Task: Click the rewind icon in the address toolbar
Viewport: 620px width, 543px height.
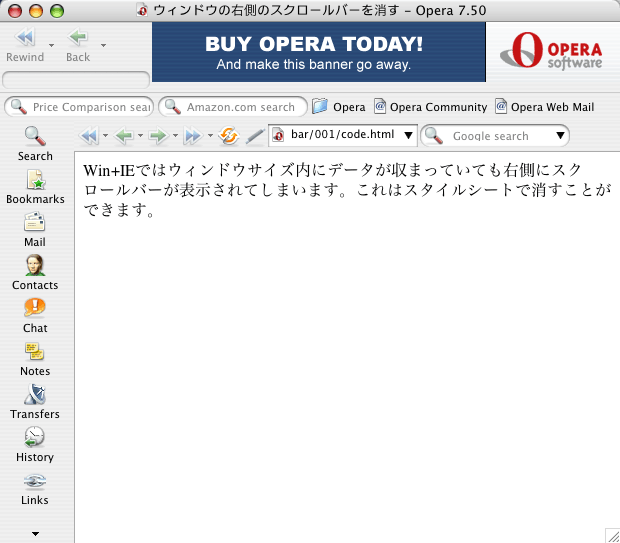Action: [x=89, y=136]
